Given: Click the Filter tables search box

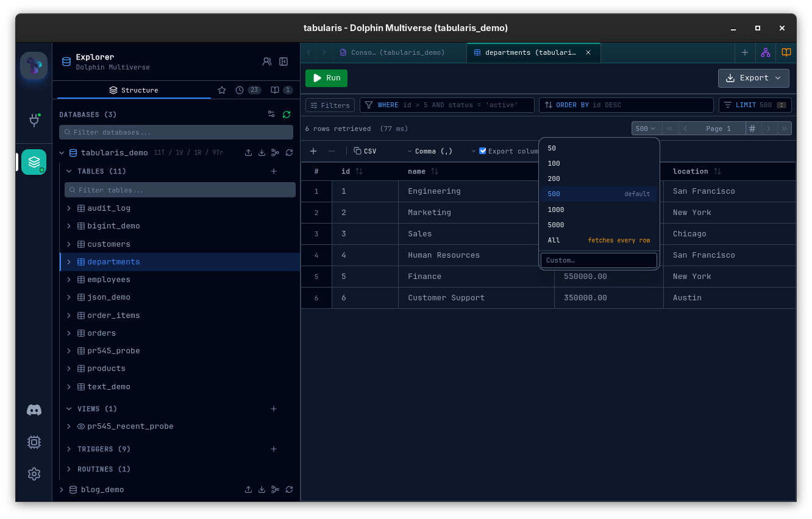Looking at the screenshot, I should pyautogui.click(x=180, y=190).
